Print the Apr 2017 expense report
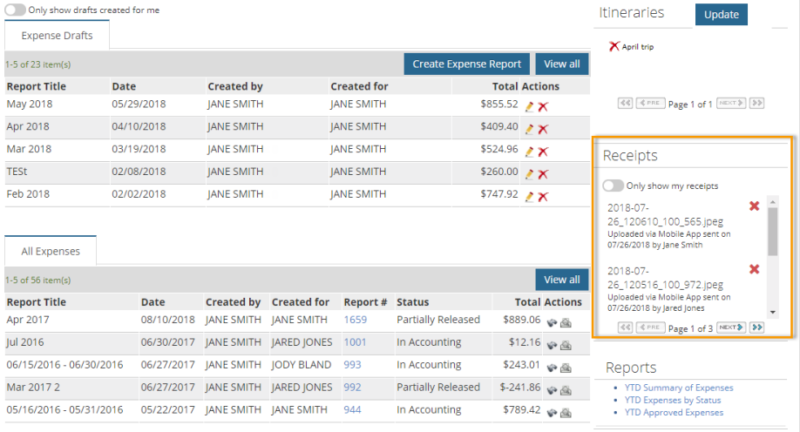 coord(566,323)
